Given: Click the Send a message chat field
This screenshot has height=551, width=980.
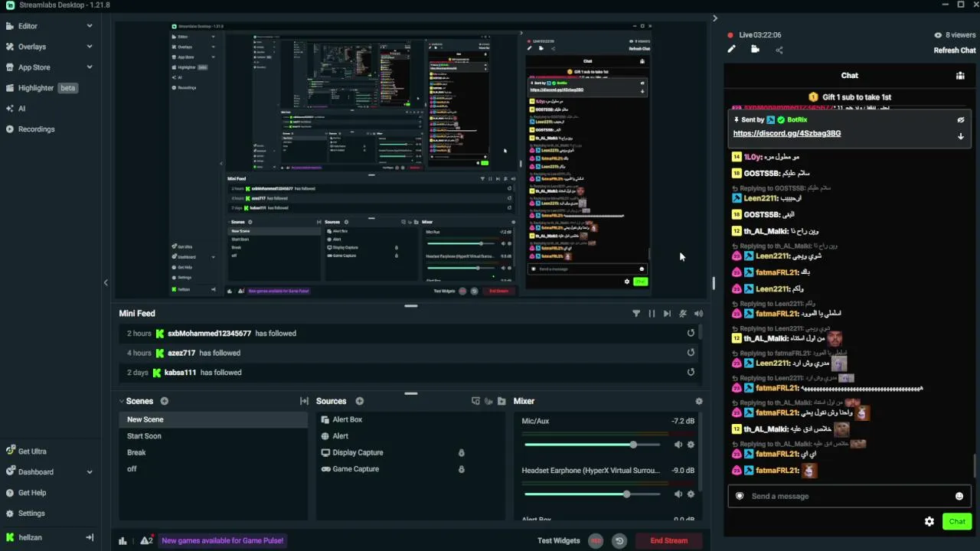Looking at the screenshot, I should point(849,496).
